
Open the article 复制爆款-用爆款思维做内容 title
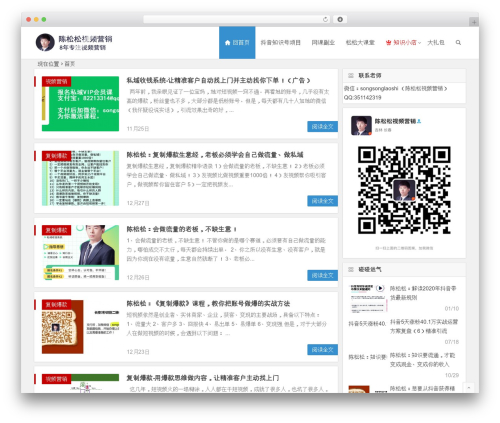[x=203, y=378]
